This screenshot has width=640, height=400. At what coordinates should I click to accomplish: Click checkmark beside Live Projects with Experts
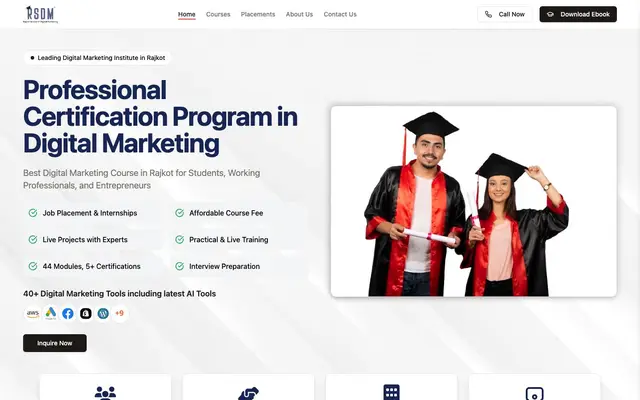point(33,240)
